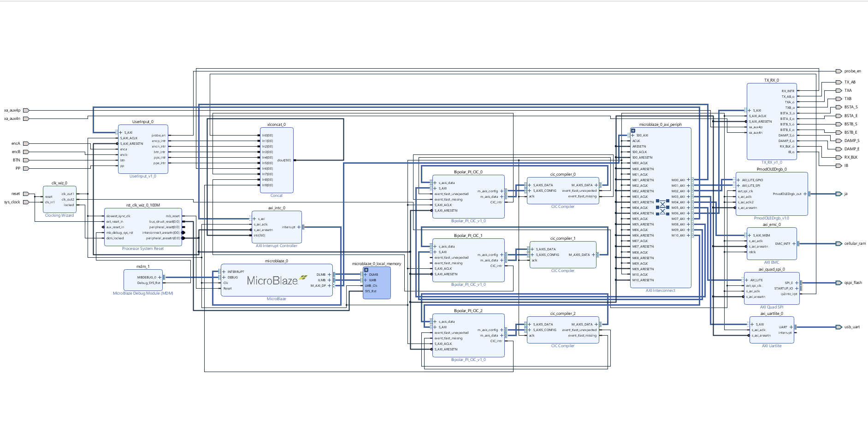
Task: Expand the S00_AXI pin on microblaze_0_axi_periph
Action: tap(633, 136)
